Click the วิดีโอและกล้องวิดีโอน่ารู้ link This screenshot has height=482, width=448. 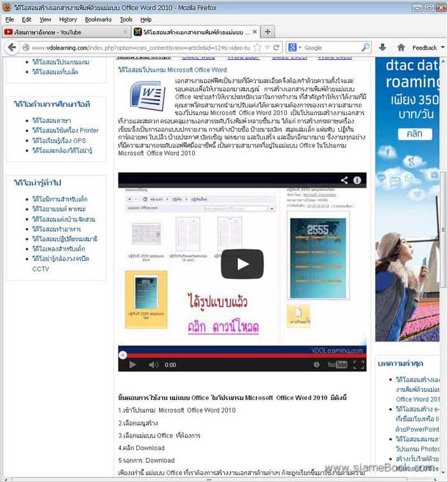(62, 150)
